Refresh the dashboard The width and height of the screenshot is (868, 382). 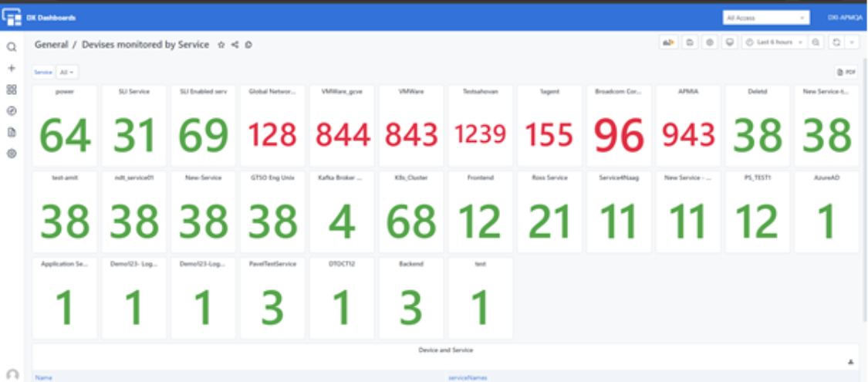[836, 42]
